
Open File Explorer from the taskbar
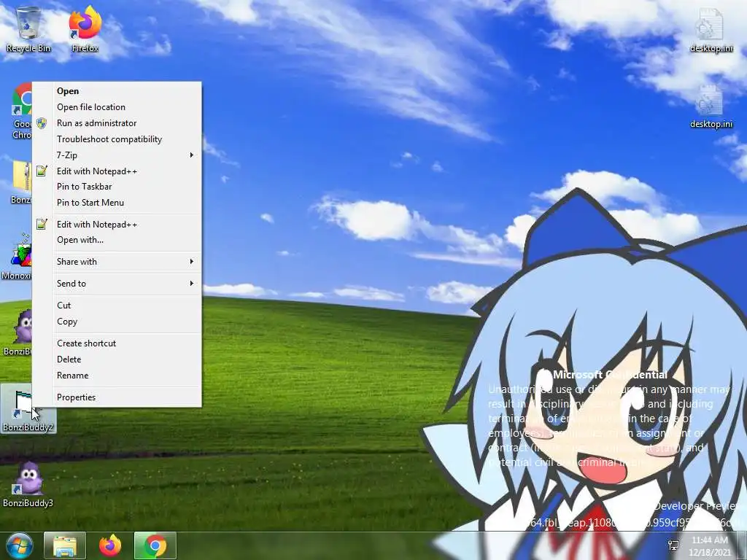click(65, 545)
